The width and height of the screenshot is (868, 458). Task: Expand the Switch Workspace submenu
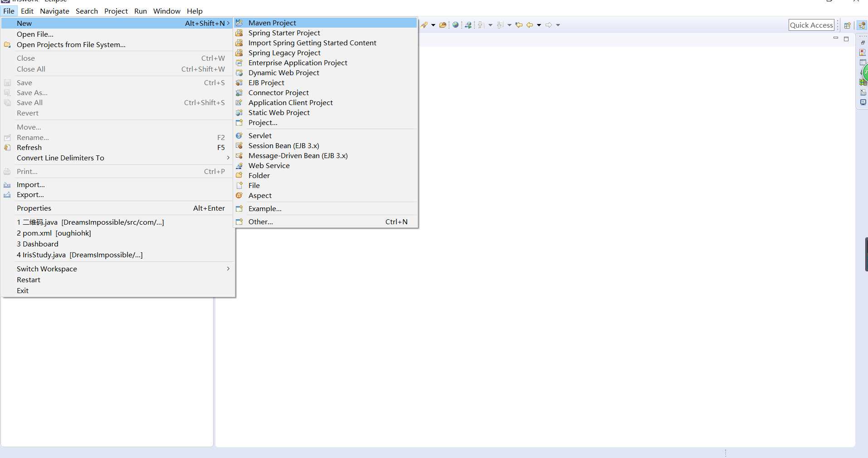coord(117,269)
